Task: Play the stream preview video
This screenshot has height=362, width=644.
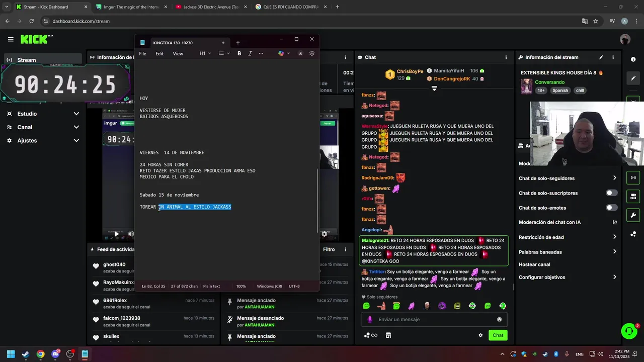Action: (116, 234)
